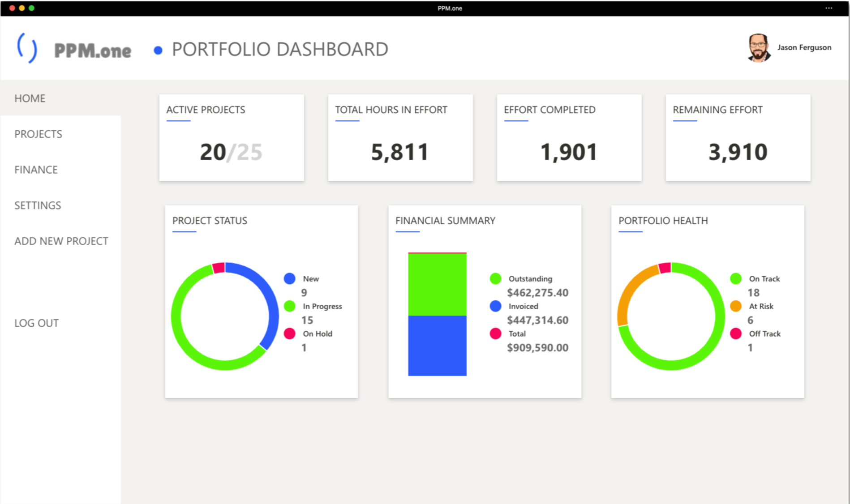850x504 pixels.
Task: Click the PPM.one parentheses logo icon
Action: (x=27, y=48)
